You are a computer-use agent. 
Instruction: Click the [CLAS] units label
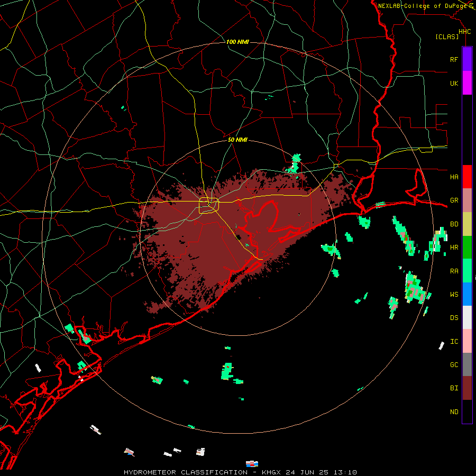pos(447,37)
